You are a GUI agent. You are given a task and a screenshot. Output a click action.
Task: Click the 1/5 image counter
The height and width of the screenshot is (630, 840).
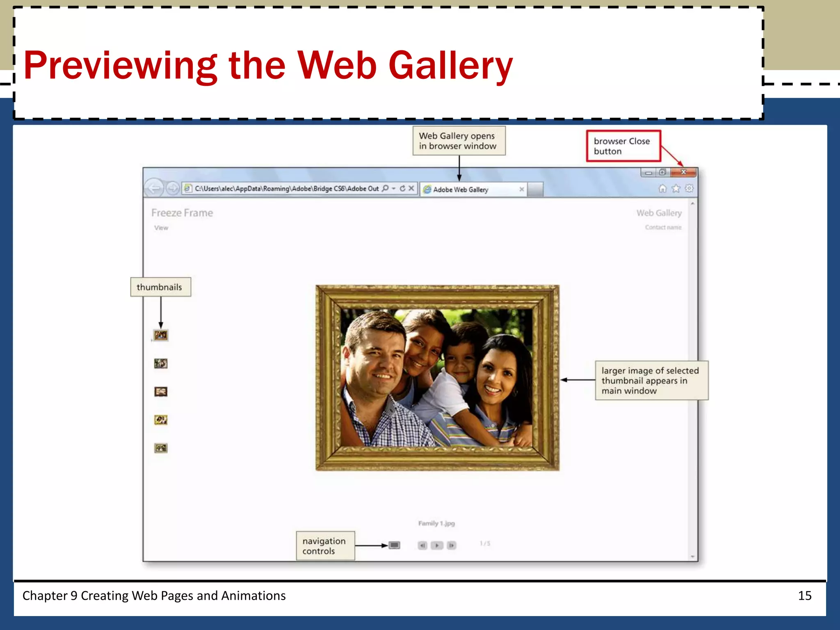tap(485, 543)
